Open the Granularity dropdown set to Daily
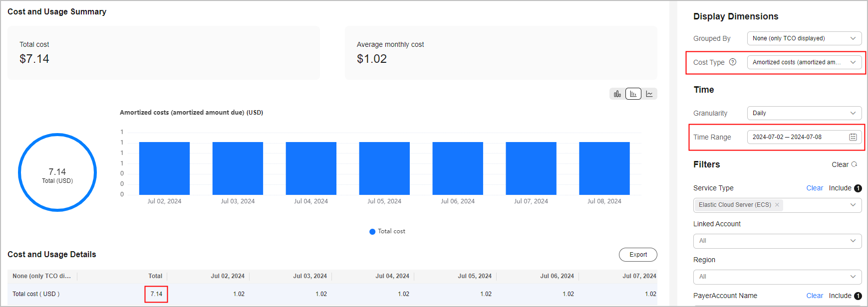The image size is (868, 307). click(804, 113)
